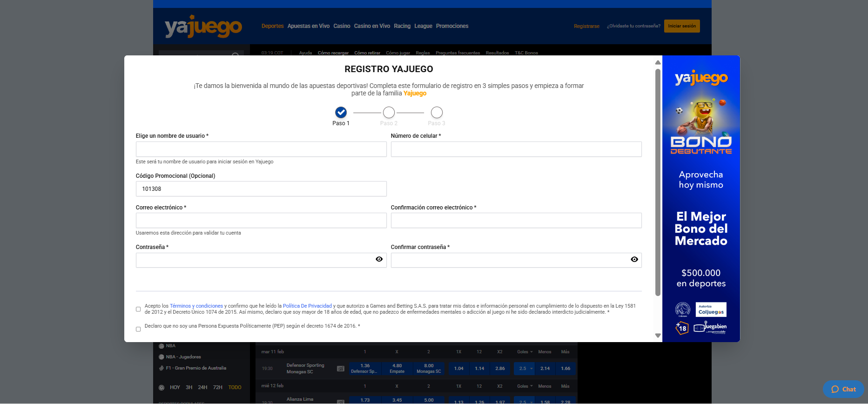
Task: Open the Casino menu item
Action: 342,26
